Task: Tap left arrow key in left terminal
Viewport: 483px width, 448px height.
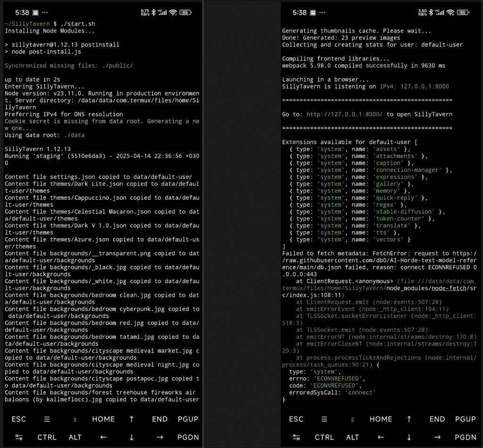Action: click(103, 437)
